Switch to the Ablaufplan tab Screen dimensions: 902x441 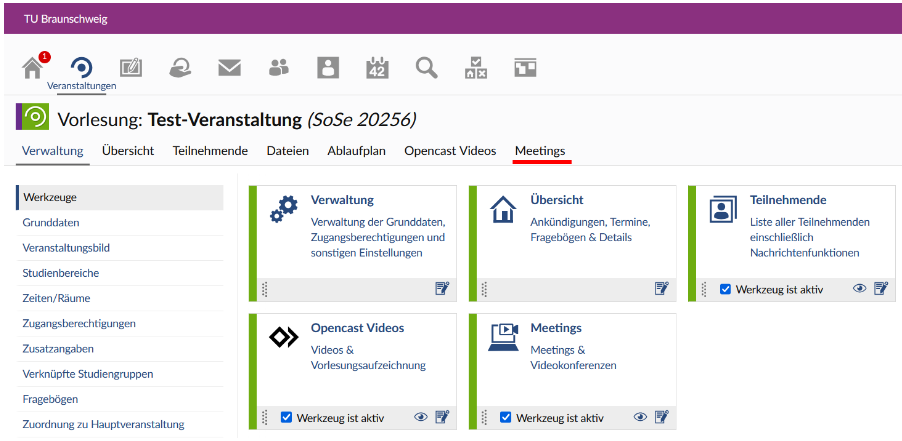[x=357, y=151]
